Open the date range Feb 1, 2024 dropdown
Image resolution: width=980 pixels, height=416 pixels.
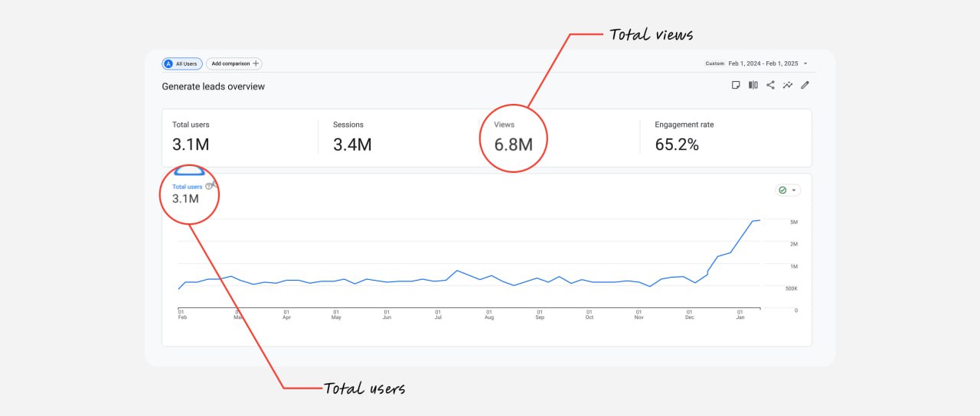(756, 63)
